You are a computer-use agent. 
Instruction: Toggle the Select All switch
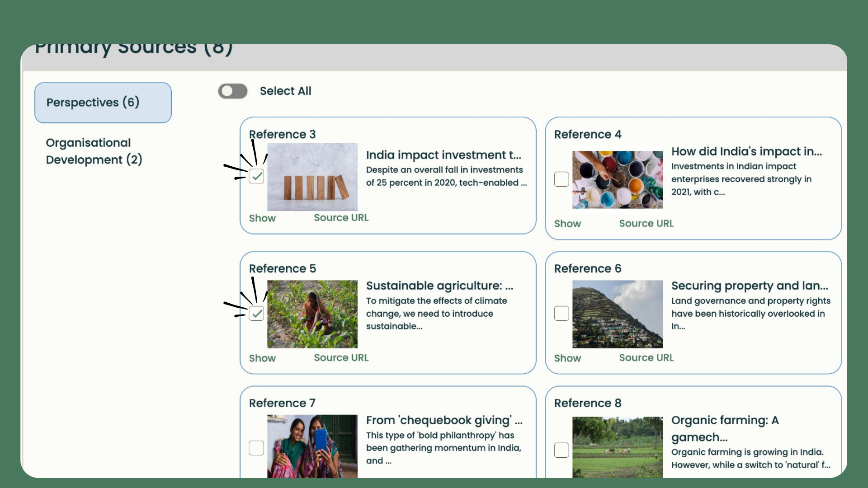(233, 91)
